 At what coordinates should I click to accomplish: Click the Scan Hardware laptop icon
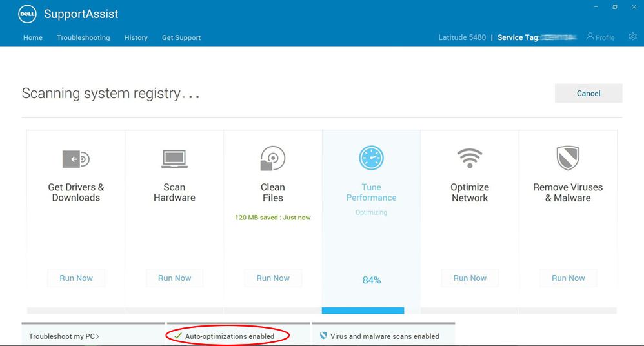tap(175, 159)
